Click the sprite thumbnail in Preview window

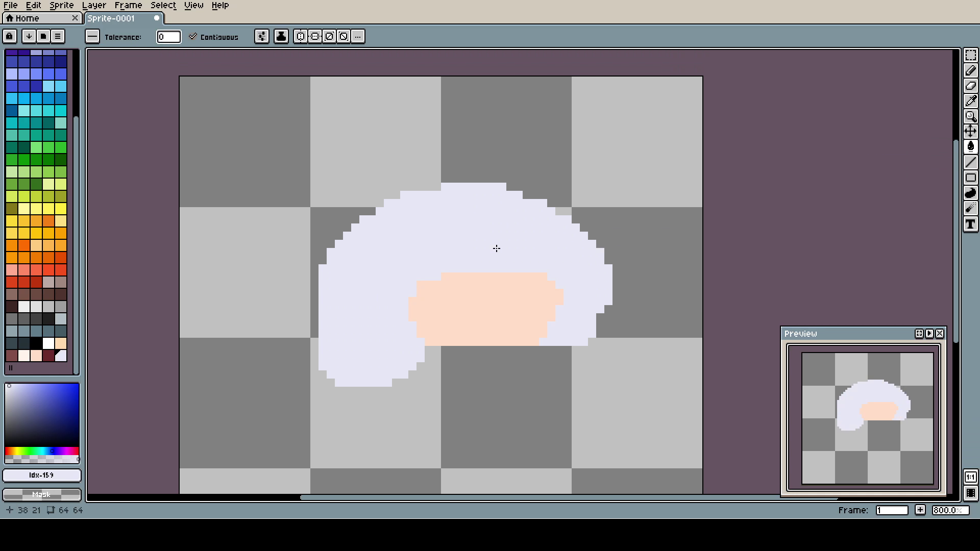[868, 418]
